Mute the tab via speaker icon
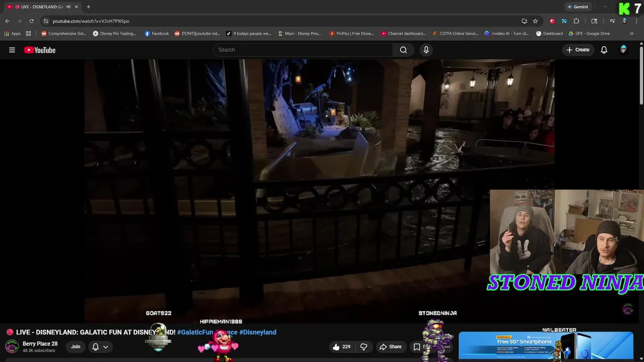 point(68,7)
